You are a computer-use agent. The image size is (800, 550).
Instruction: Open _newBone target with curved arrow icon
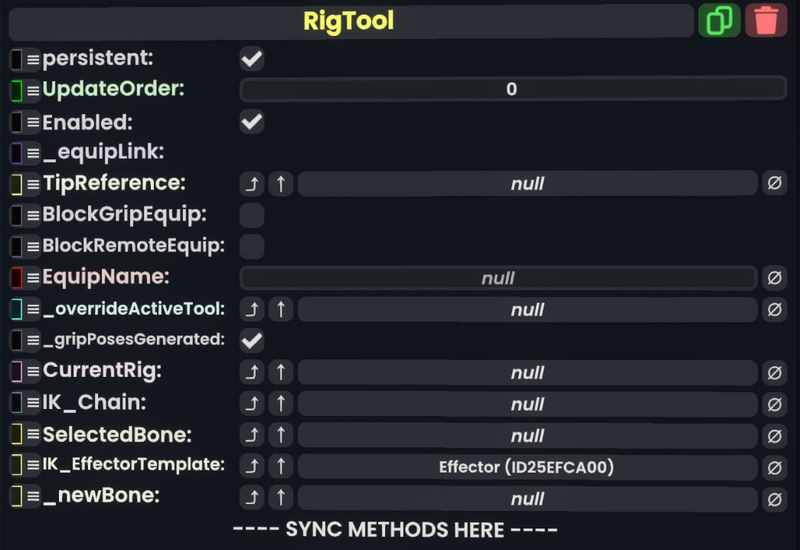[x=252, y=498]
